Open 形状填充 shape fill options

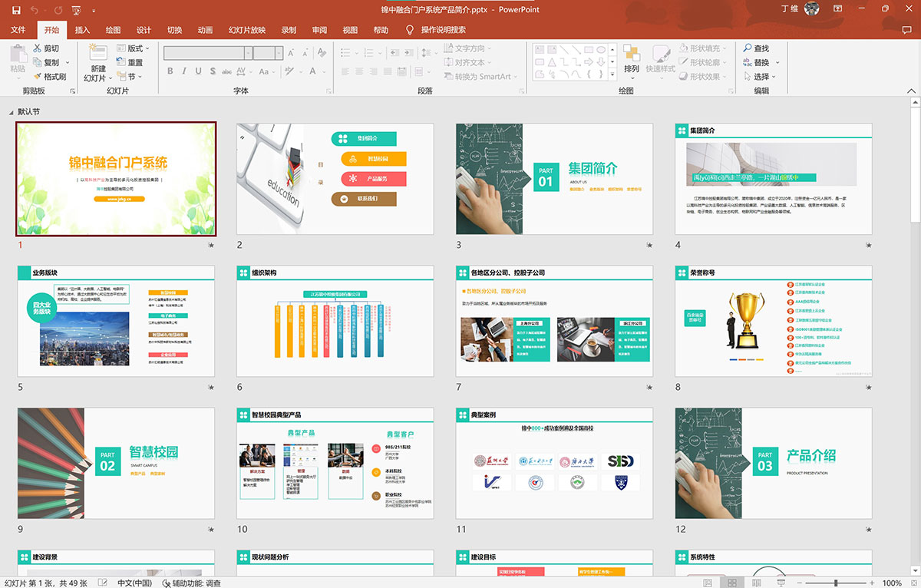coord(702,48)
